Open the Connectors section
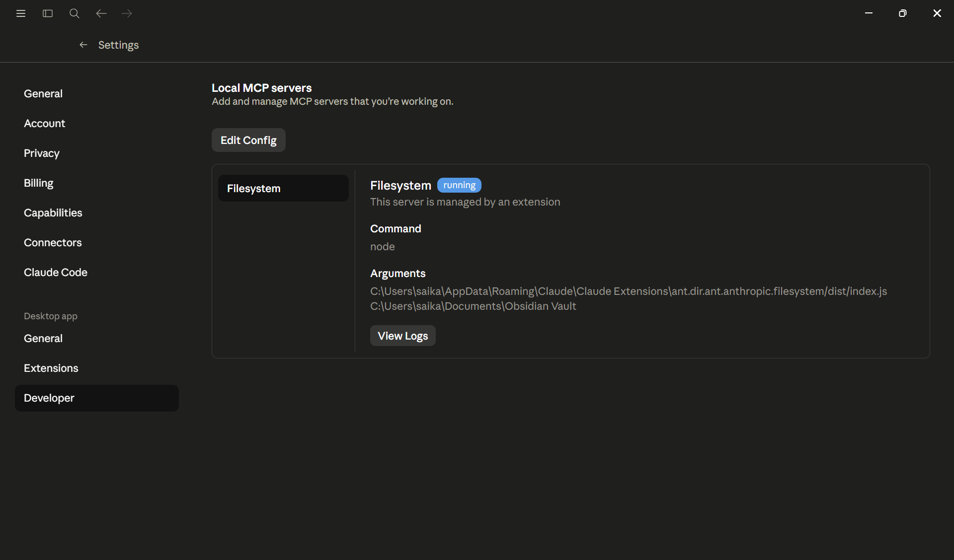 (97, 243)
